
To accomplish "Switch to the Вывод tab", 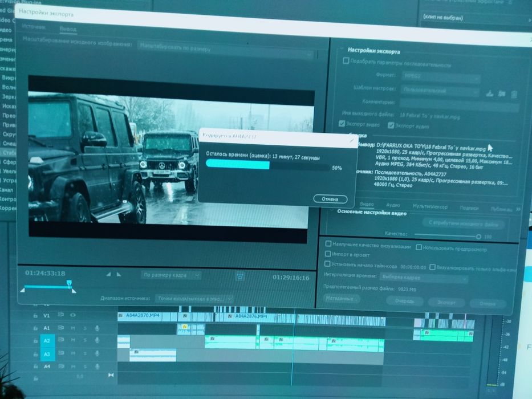I will point(68,29).
